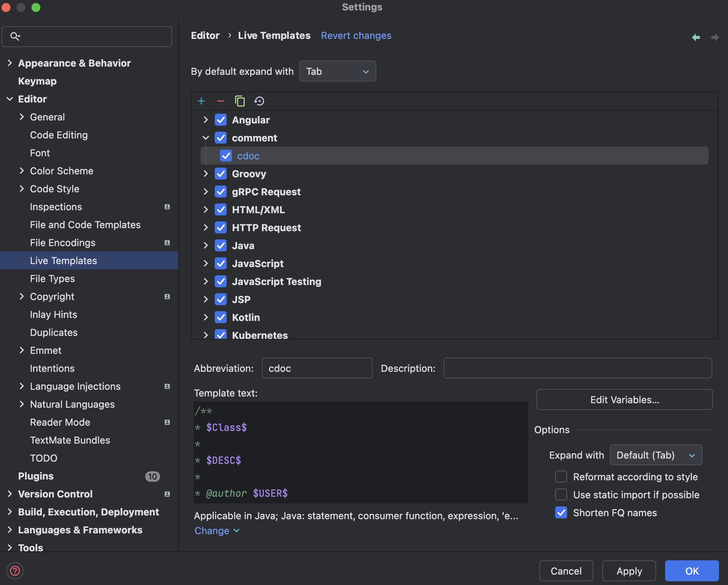Click the Edit Variables button

(x=624, y=399)
